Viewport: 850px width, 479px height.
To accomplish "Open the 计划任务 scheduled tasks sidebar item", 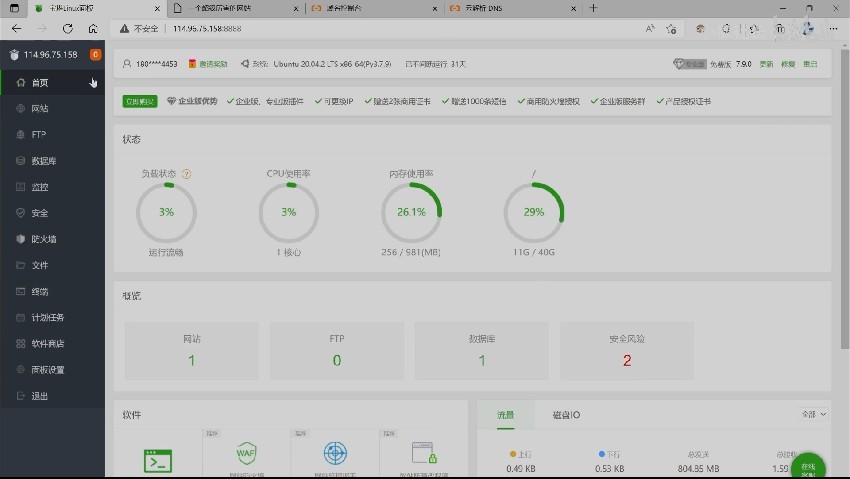I will pos(53,318).
